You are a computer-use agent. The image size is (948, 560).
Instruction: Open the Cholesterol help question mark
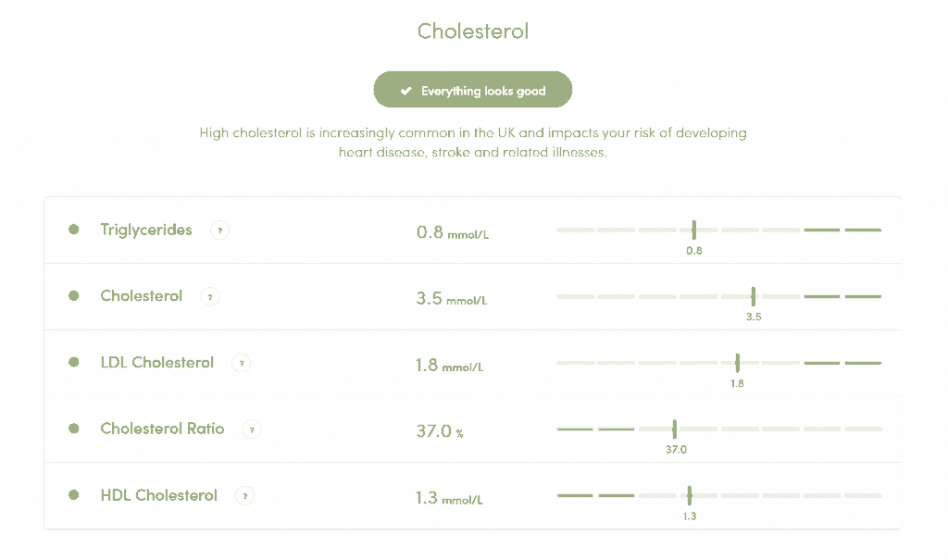tap(210, 297)
